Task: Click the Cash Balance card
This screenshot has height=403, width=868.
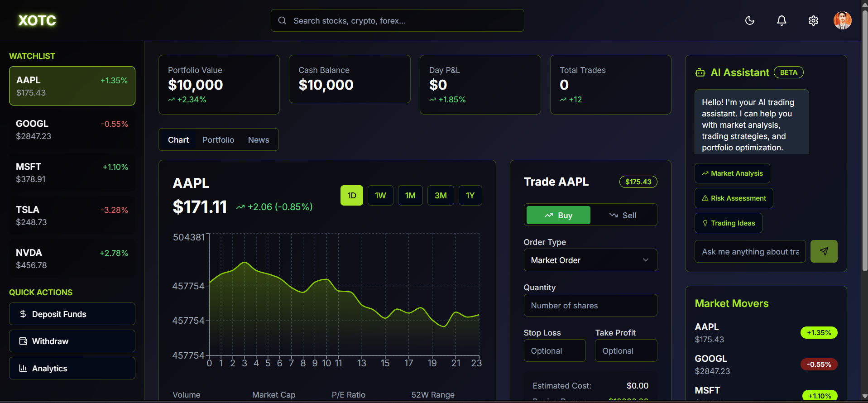Action: point(350,79)
